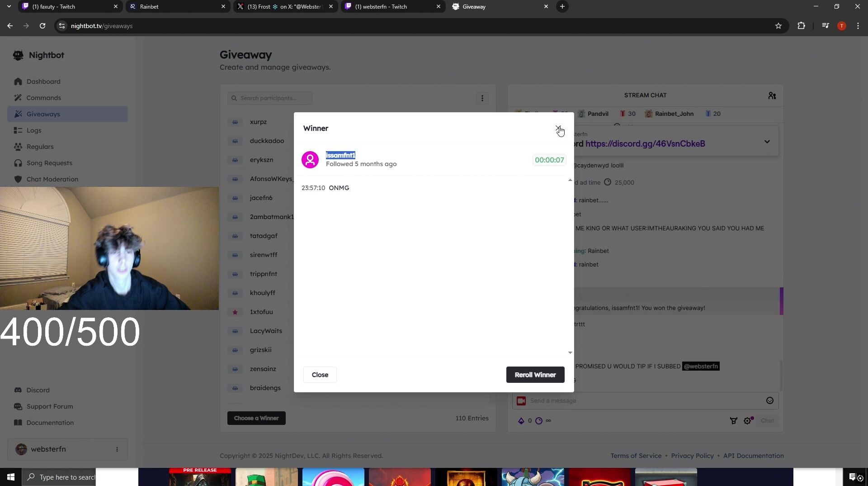Open API Documentation footer link

tap(754, 456)
